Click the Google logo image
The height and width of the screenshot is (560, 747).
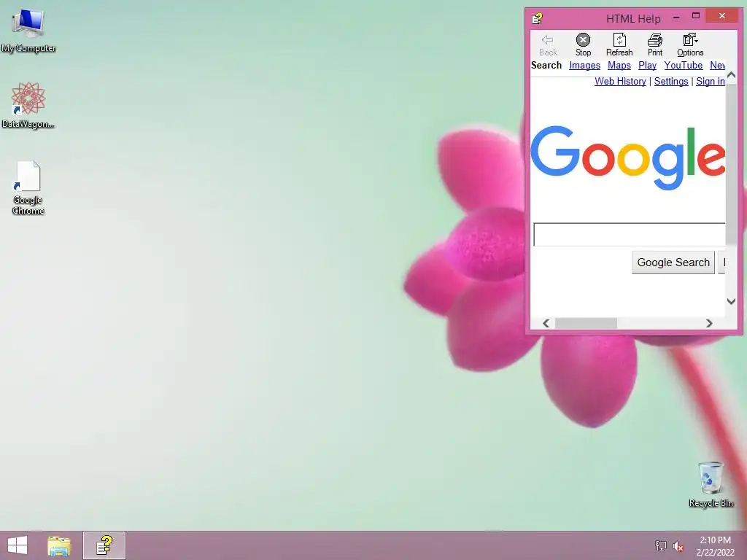click(628, 157)
